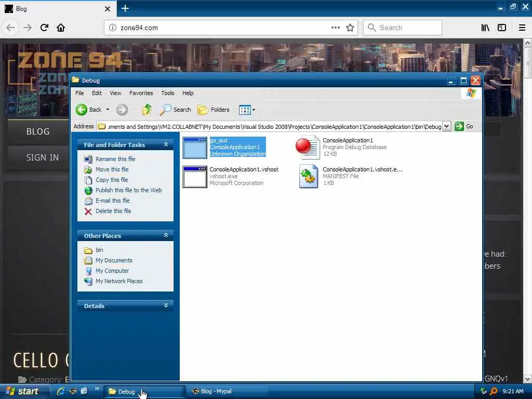This screenshot has width=532, height=399.
Task: Click the Go button beside the address bar
Action: [464, 127]
